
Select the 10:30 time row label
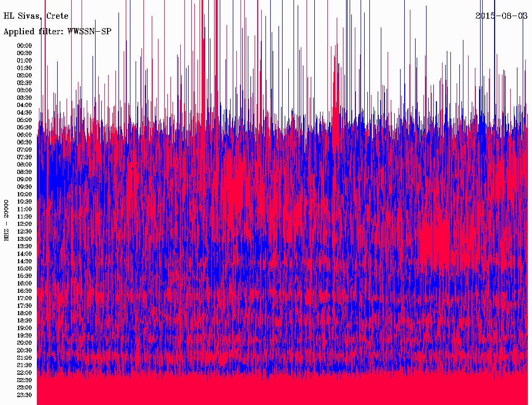[x=24, y=201]
